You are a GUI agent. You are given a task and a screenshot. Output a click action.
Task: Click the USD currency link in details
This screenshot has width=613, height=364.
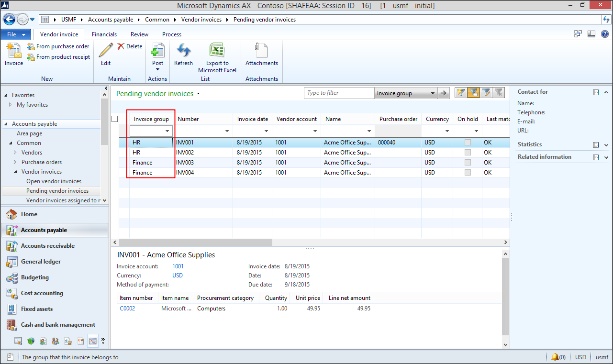178,276
